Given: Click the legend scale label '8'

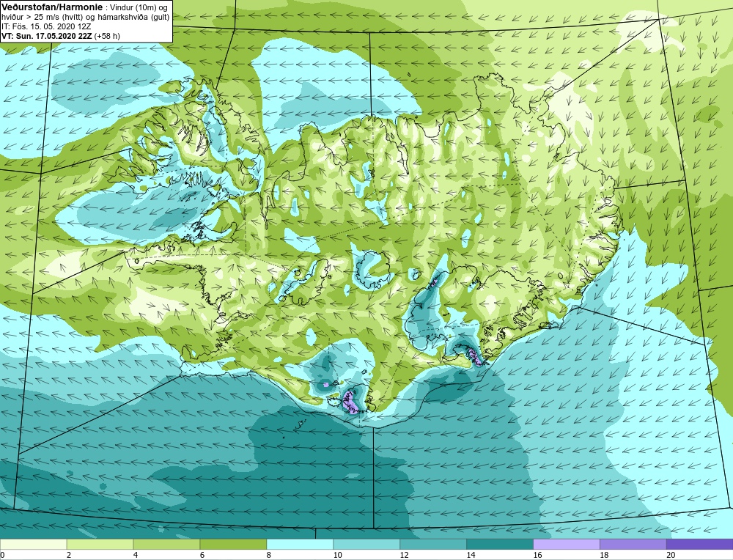Looking at the screenshot, I should [269, 555].
